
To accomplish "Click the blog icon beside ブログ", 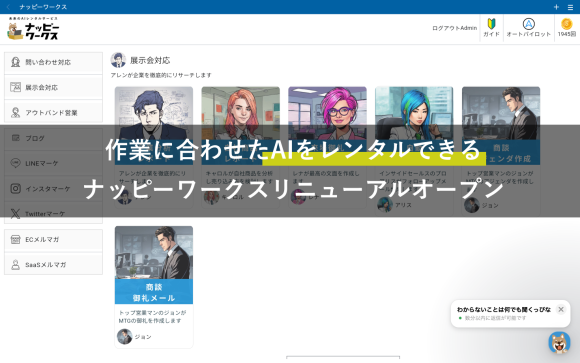I will (x=16, y=138).
